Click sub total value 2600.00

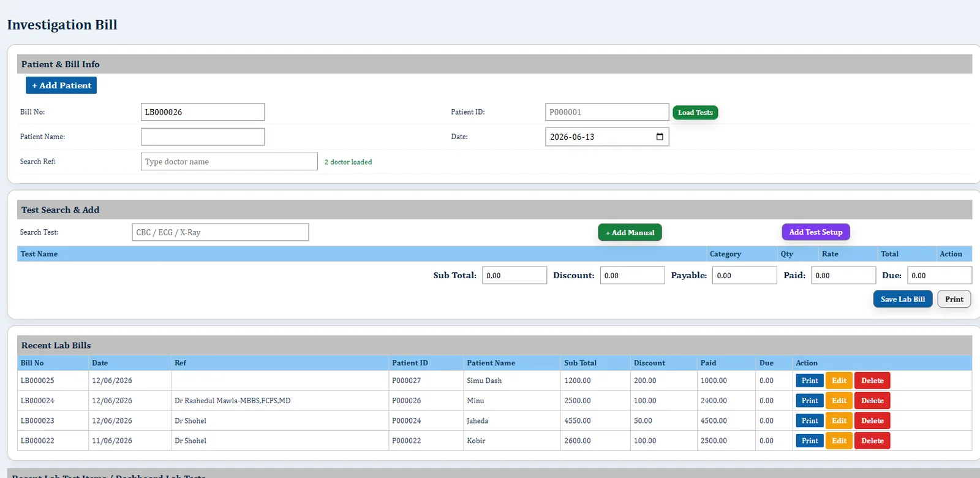[x=577, y=441]
